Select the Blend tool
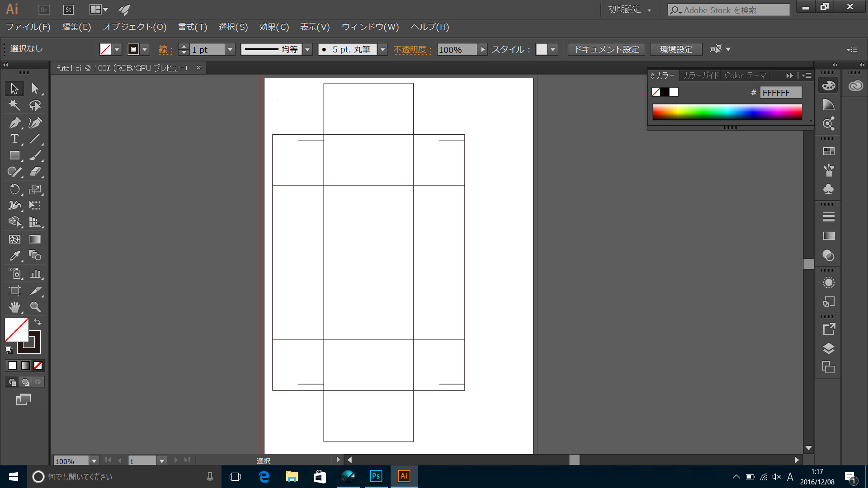This screenshot has width=868, height=488. click(x=35, y=256)
